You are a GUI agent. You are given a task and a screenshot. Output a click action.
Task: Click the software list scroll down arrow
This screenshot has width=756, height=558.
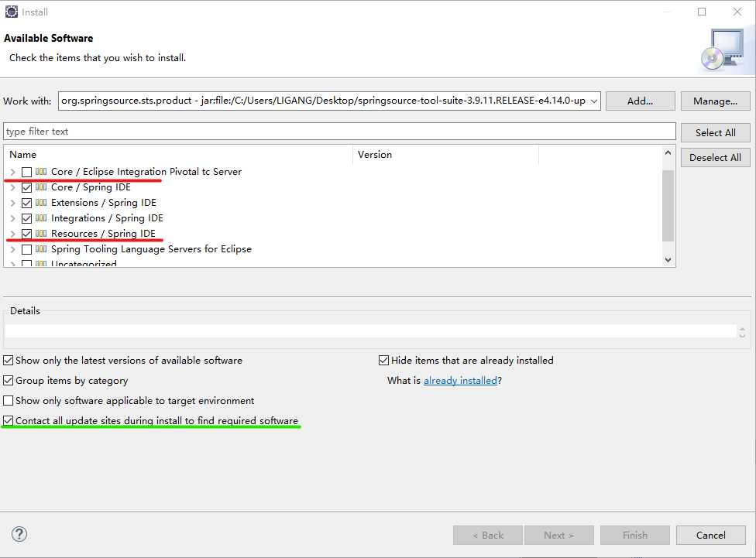pyautogui.click(x=668, y=260)
